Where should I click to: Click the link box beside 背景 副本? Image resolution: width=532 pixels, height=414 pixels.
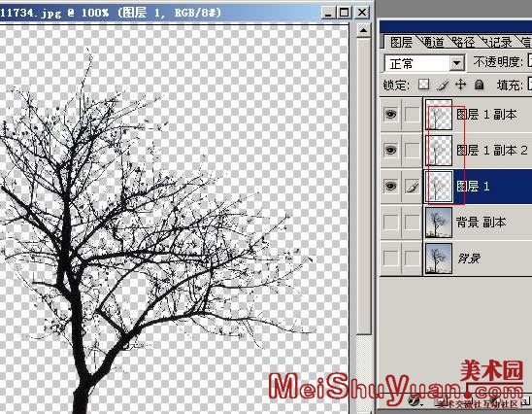coord(412,223)
